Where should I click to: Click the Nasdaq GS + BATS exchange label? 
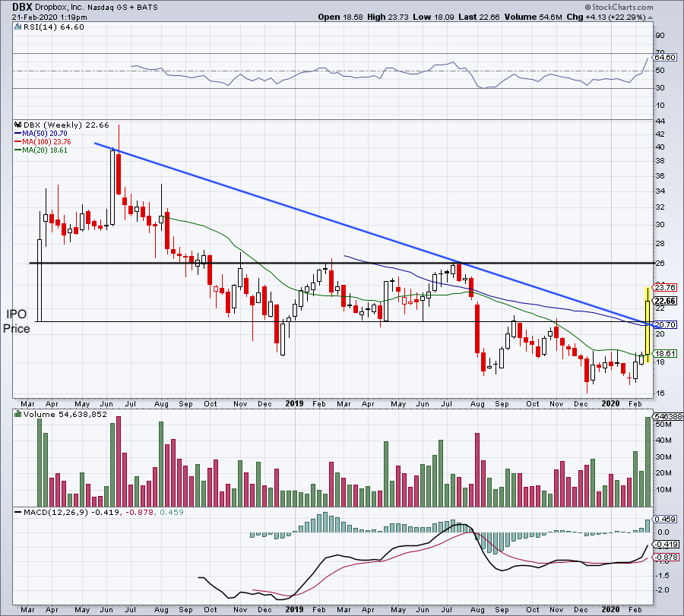(x=122, y=8)
